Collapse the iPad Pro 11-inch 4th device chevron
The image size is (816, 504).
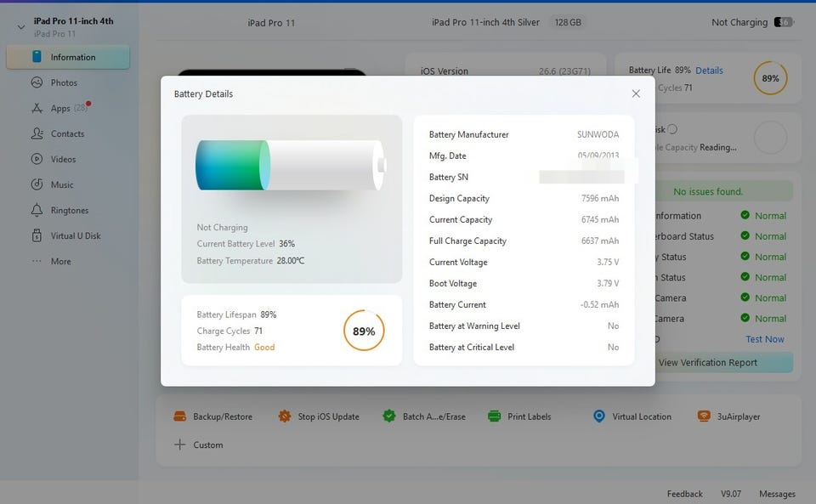[x=20, y=26]
